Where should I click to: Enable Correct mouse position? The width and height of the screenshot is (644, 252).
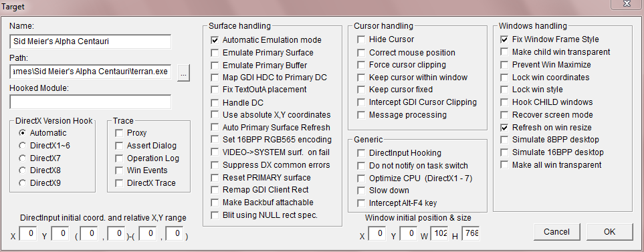coord(361,53)
